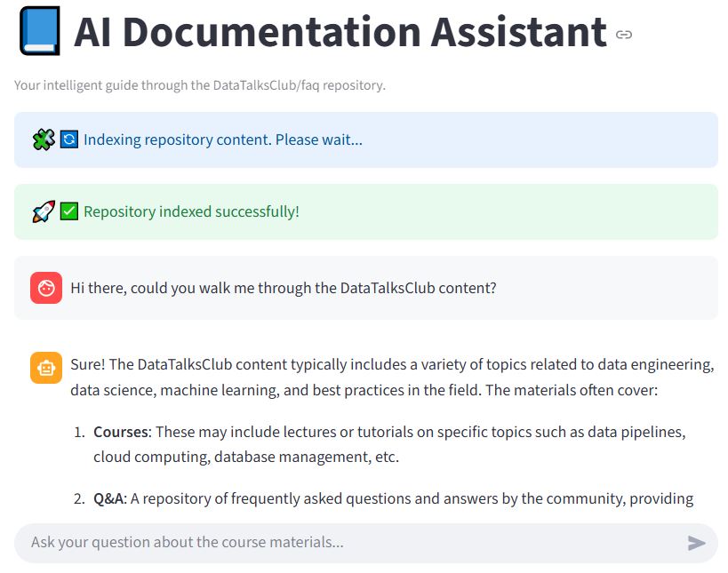Click the anchor link icon after the heading

624,35
